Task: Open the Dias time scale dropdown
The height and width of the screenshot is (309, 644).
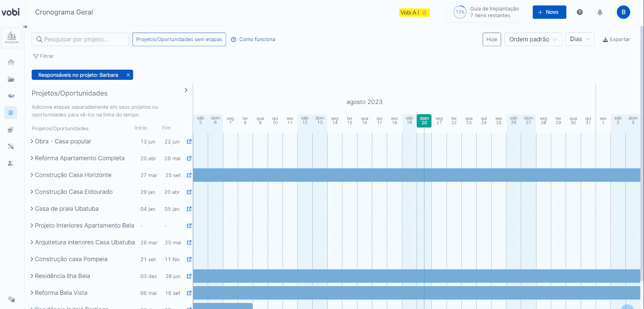Action: pyautogui.click(x=580, y=39)
